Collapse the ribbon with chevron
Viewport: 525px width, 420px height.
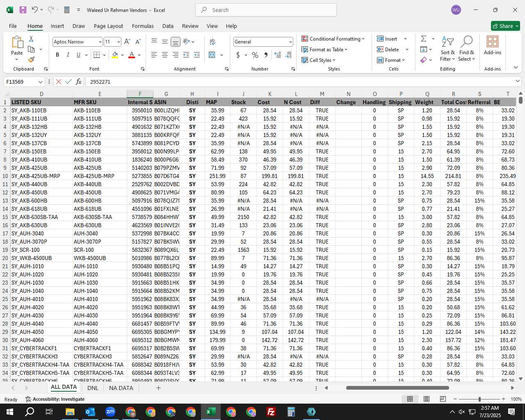(516, 68)
